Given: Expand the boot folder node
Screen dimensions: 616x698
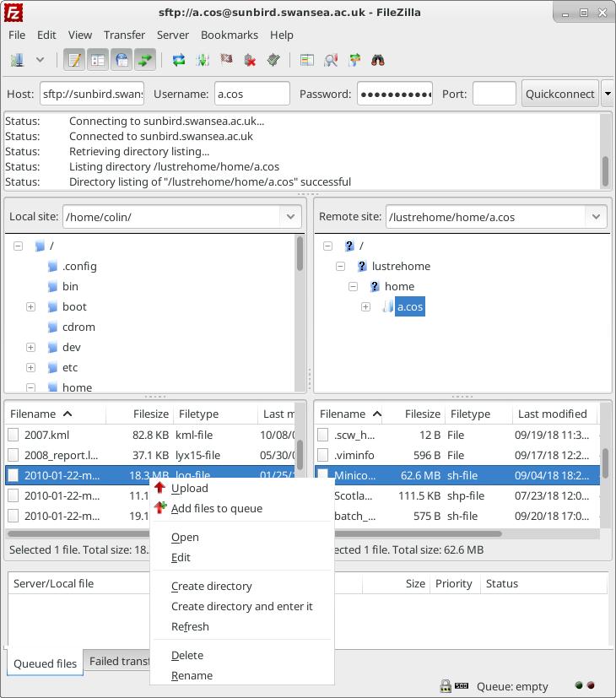Looking at the screenshot, I should pos(30,306).
